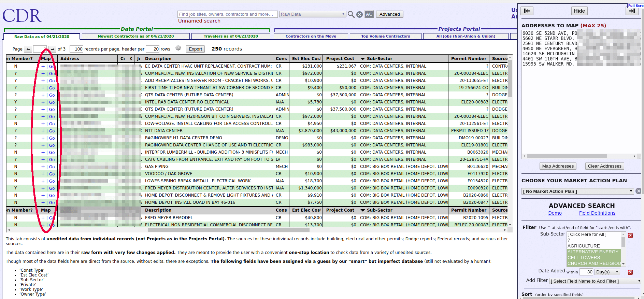644x299 pixels.
Task: Select [ Click Here for All ] option
Action: pos(593,234)
